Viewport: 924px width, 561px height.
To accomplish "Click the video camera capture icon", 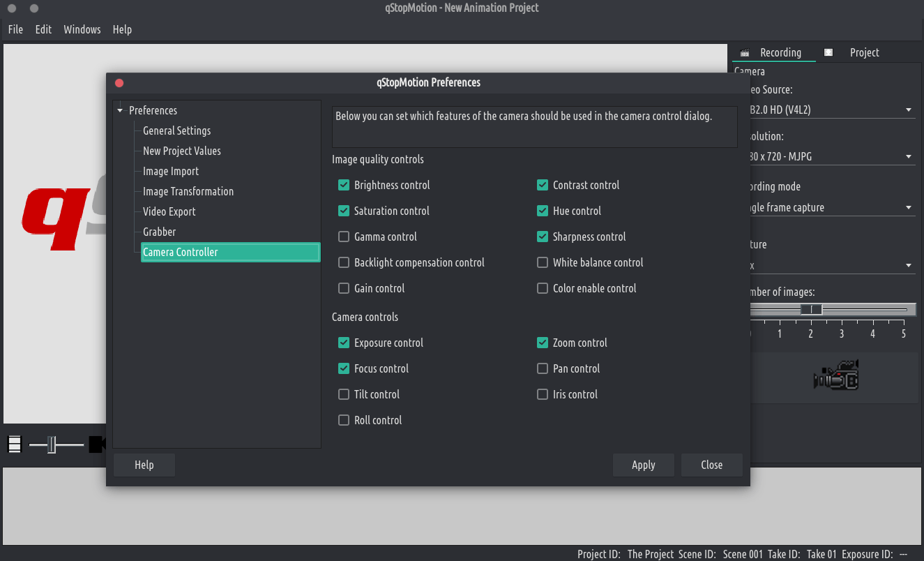I will (x=835, y=375).
